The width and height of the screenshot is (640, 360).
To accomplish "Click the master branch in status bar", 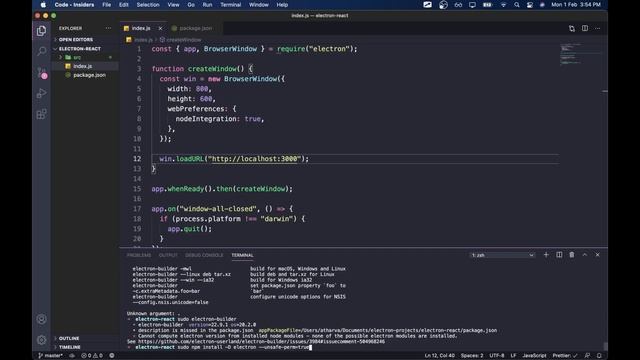I will 50,356.
